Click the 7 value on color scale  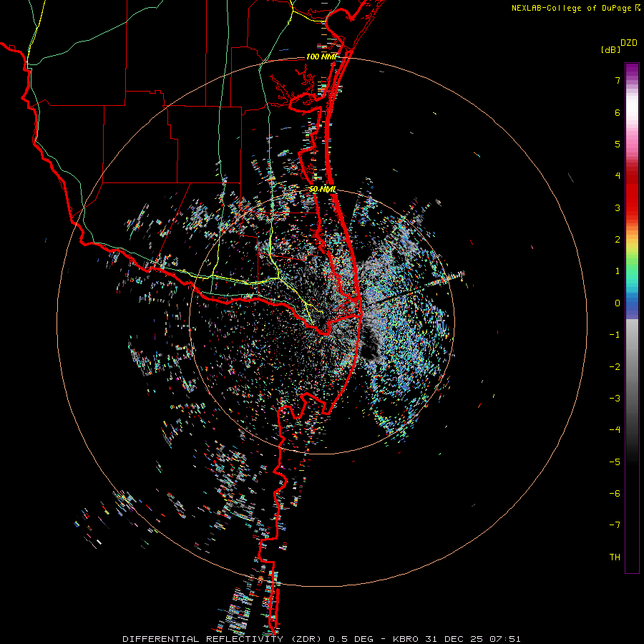[618, 80]
